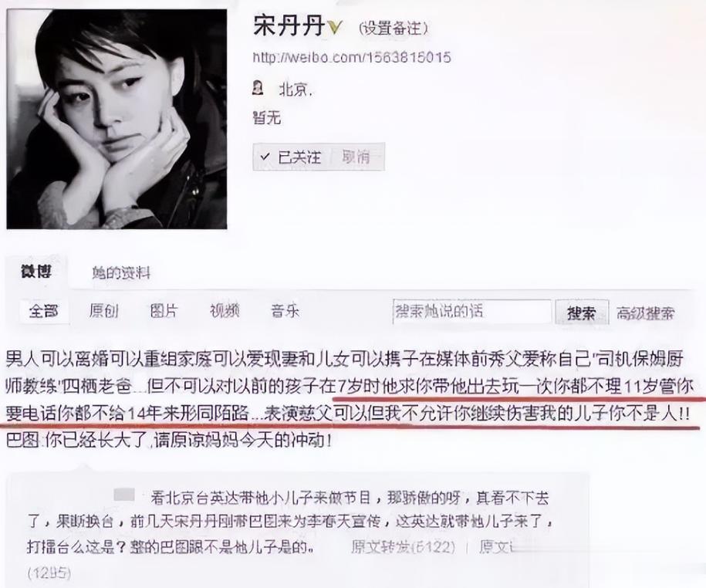Click the blurred username in quoted post
Screen dimensions: 706x588
124,495
